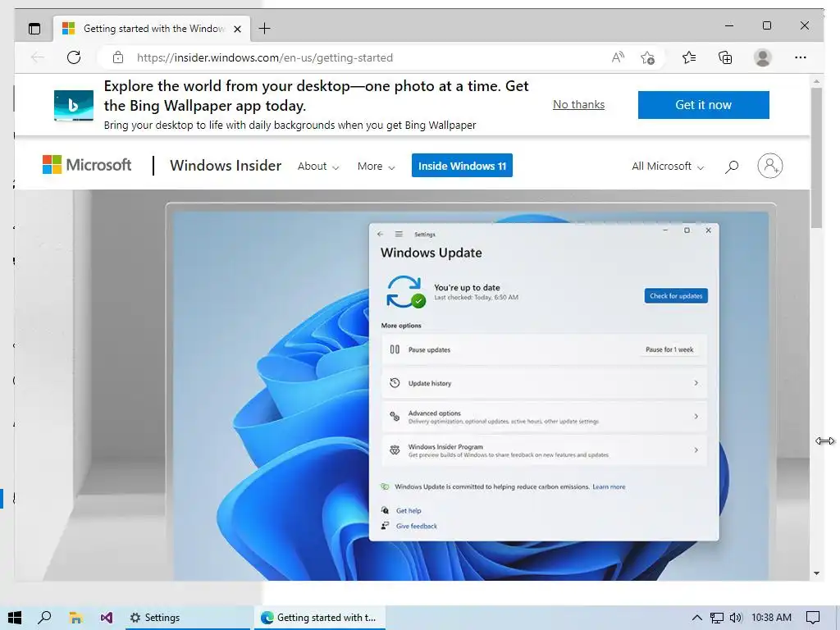Screen dimensions: 840x630
Task: Go back to the previous page
Action: point(38,57)
